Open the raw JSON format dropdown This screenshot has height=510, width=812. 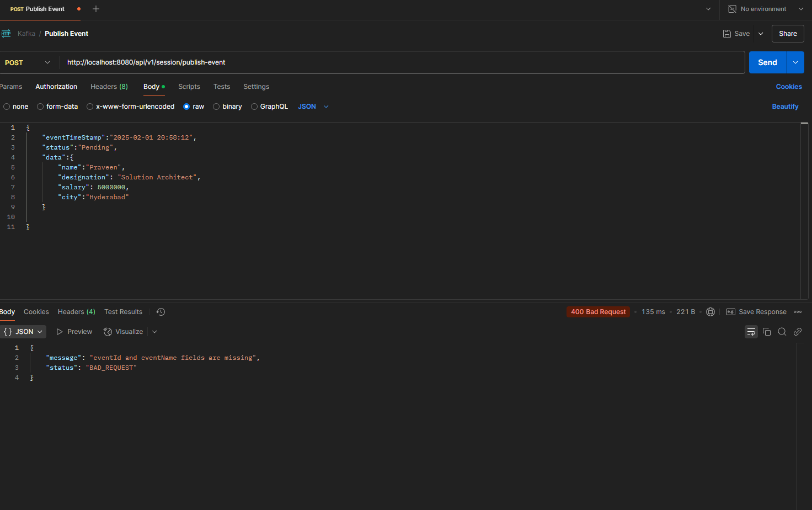(x=313, y=107)
